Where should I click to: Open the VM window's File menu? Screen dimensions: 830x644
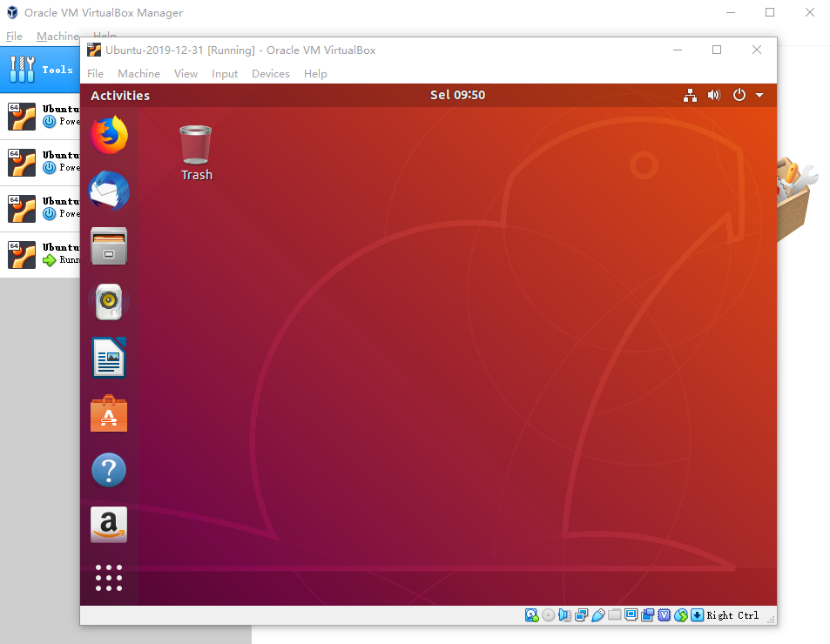[95, 73]
